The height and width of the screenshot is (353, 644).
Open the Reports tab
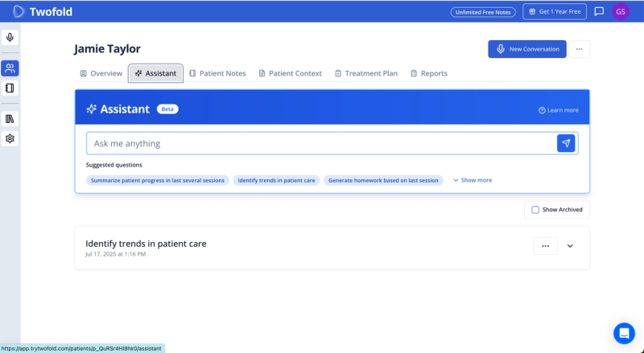(x=428, y=73)
